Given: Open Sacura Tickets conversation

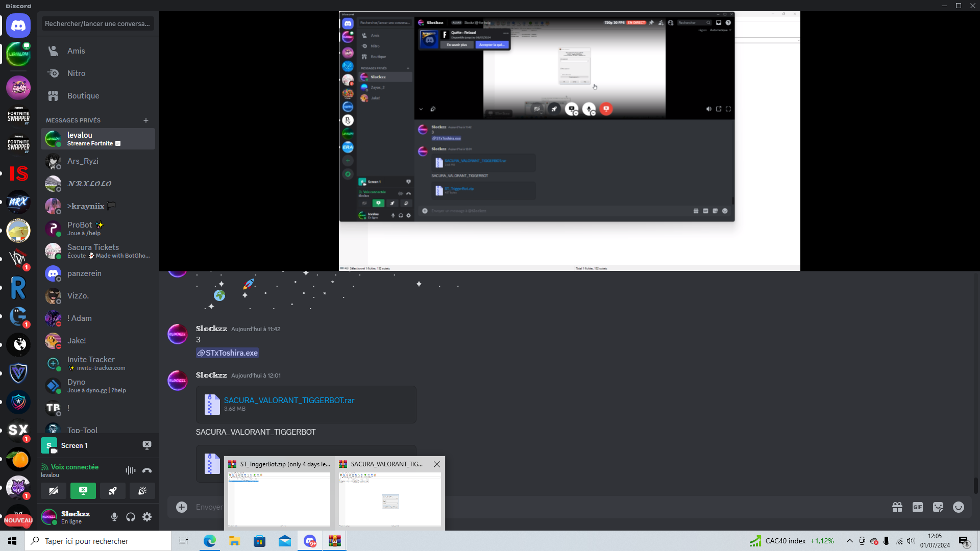Looking at the screenshot, I should [x=98, y=251].
